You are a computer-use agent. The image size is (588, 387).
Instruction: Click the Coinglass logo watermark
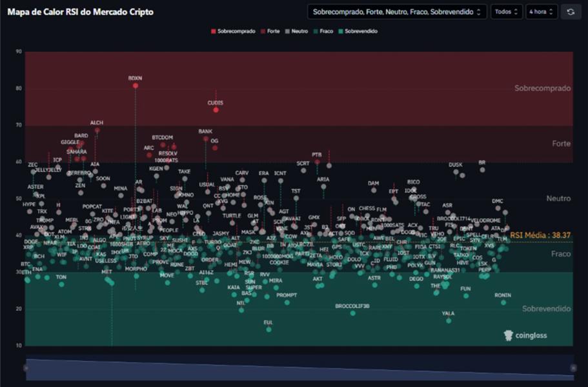(x=526, y=335)
